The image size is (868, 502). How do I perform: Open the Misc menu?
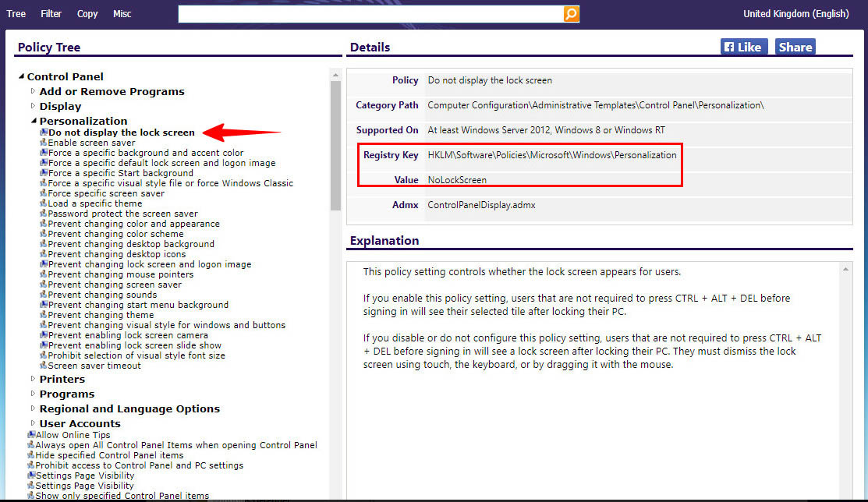tap(122, 14)
